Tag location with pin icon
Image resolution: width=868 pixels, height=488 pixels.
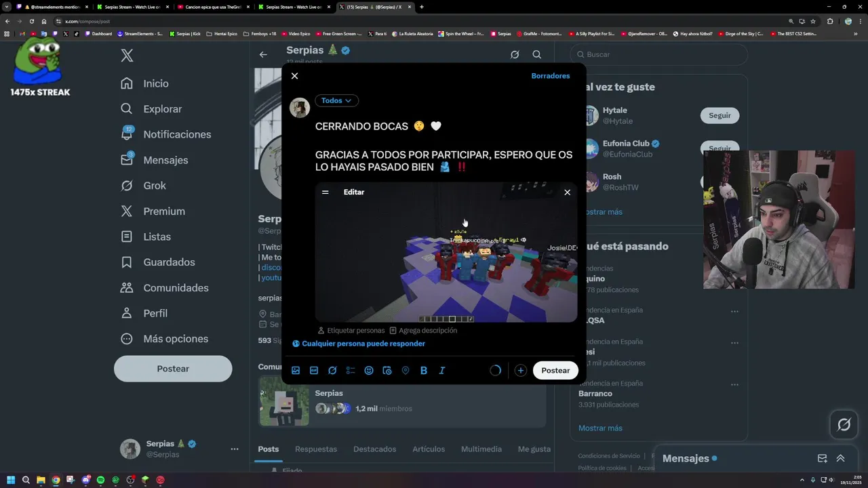tap(406, 371)
